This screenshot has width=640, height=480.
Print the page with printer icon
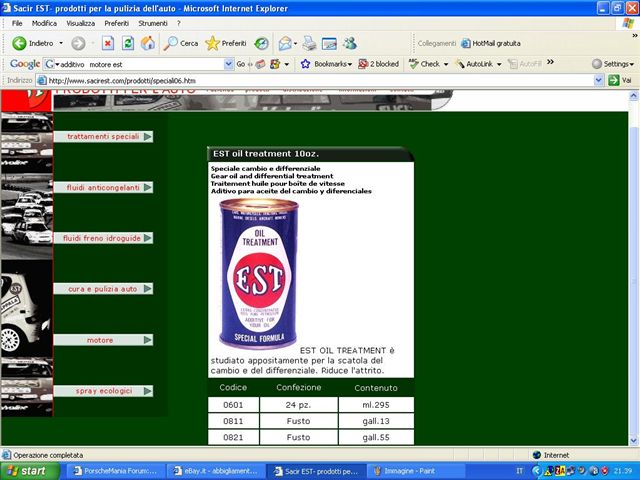pos(309,43)
